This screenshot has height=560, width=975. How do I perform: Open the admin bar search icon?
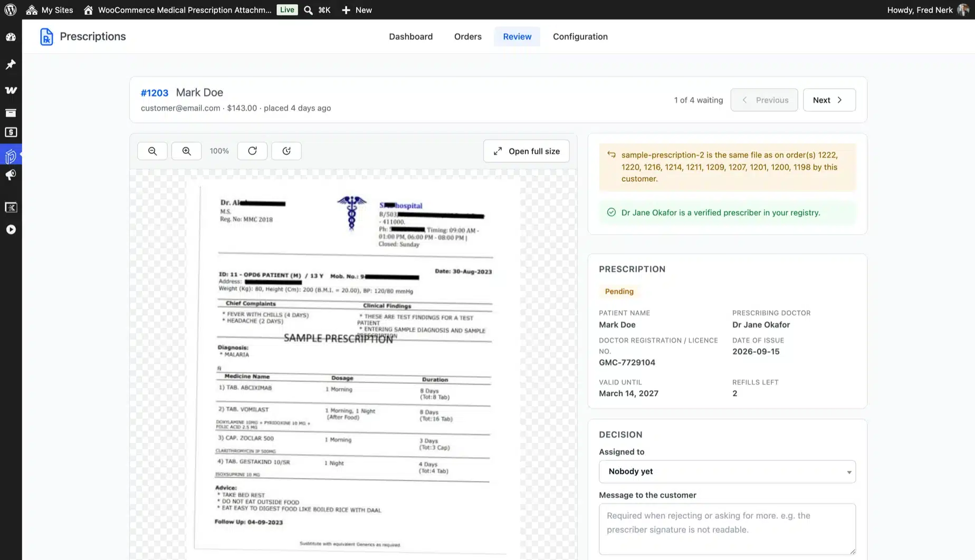[309, 9]
